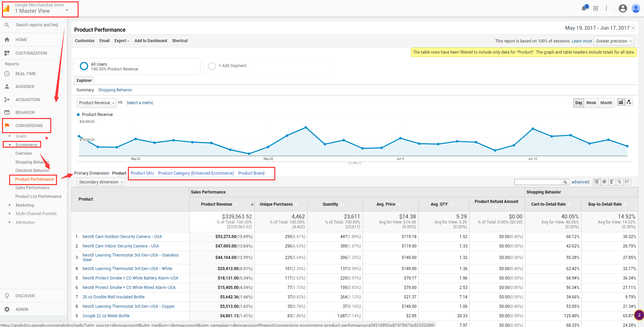This screenshot has width=644, height=327.
Task: Click the Customization dashboard icon
Action: click(7, 53)
